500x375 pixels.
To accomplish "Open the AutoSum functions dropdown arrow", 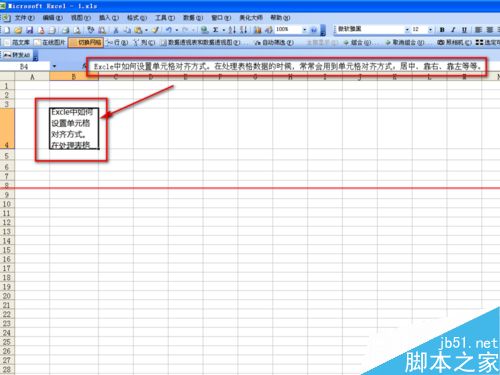I will 224,30.
